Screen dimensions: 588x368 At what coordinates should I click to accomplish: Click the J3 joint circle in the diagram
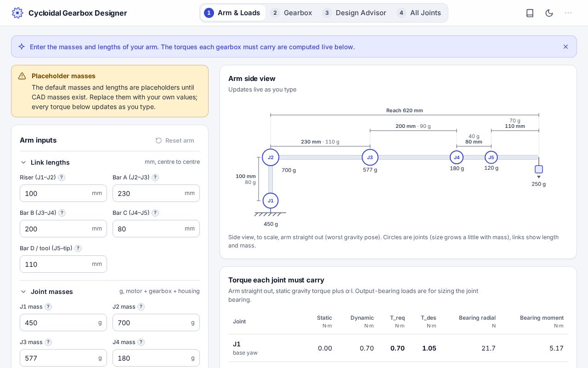tap(370, 157)
